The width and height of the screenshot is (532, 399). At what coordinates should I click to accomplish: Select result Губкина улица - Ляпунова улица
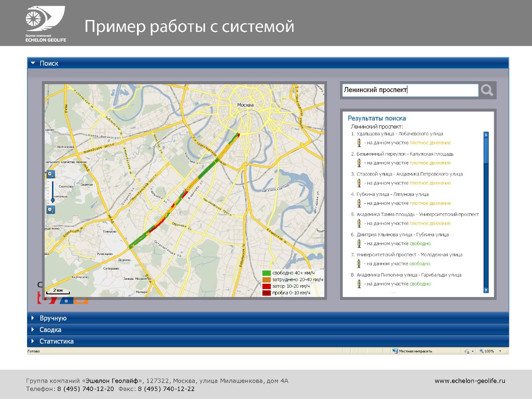(392, 194)
